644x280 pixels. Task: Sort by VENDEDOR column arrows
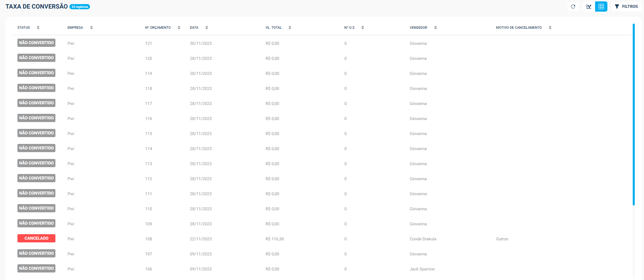pos(435,28)
